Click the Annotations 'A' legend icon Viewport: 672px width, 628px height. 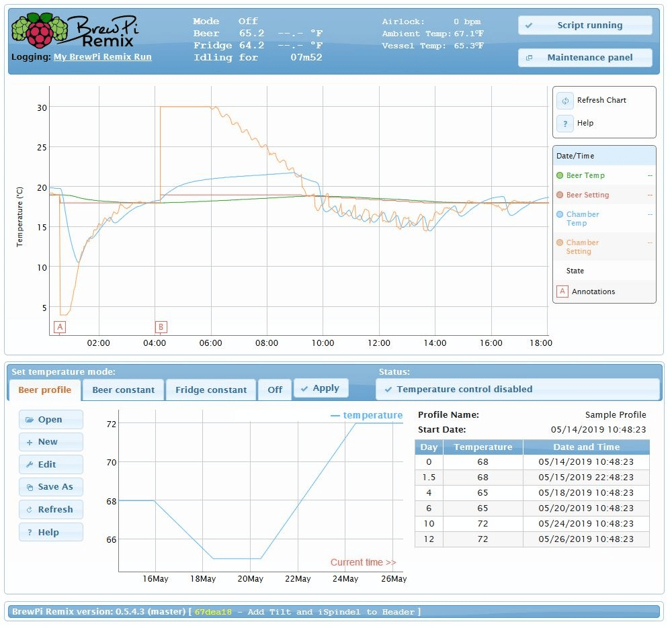pyautogui.click(x=562, y=291)
